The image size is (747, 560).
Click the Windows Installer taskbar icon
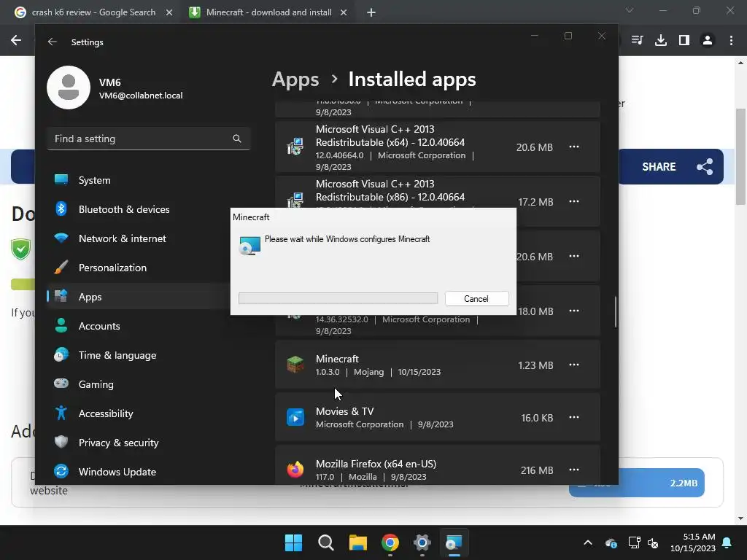click(454, 542)
